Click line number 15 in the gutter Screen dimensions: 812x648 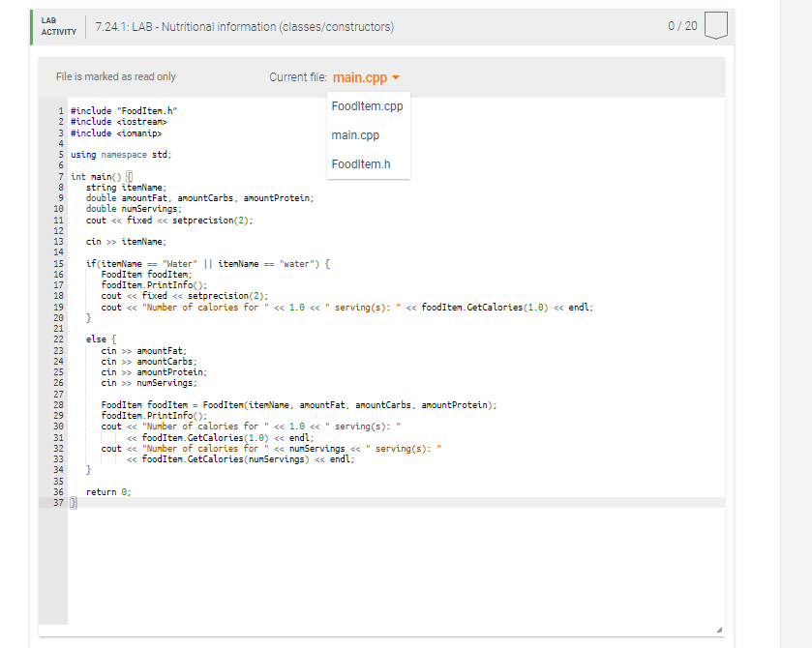[58, 263]
